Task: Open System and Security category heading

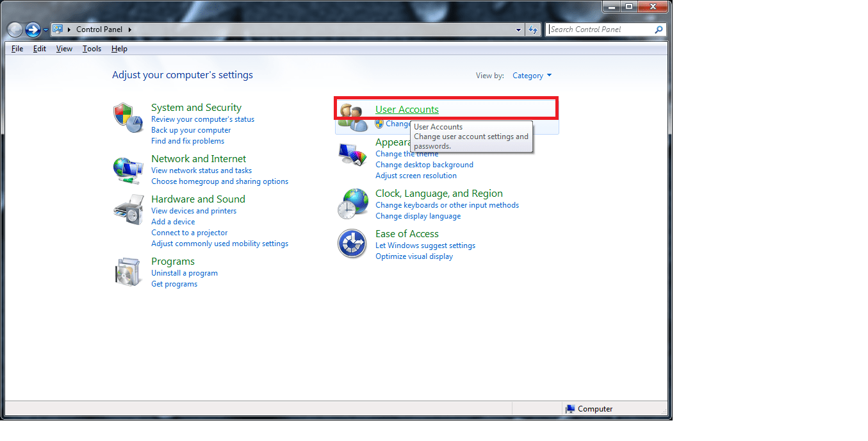Action: (196, 108)
